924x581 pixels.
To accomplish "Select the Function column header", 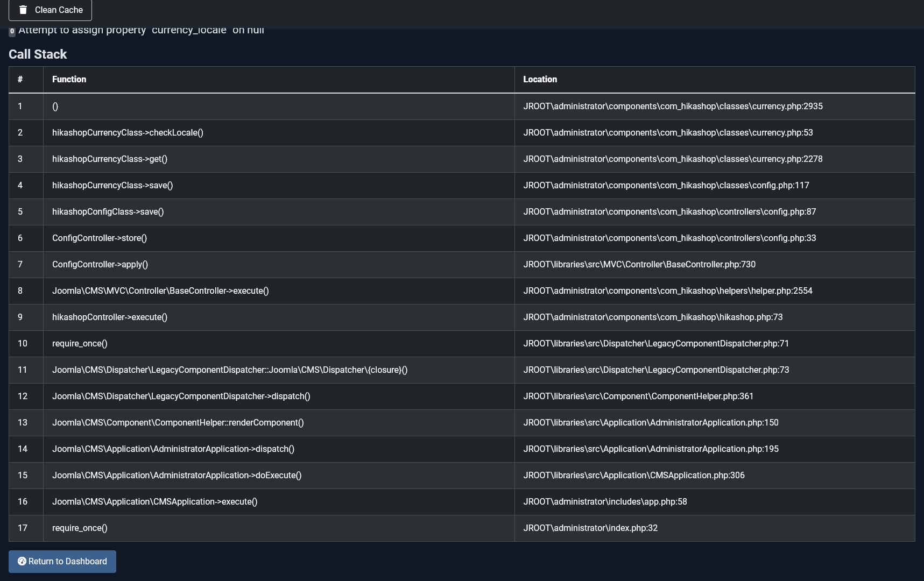I will [x=69, y=79].
